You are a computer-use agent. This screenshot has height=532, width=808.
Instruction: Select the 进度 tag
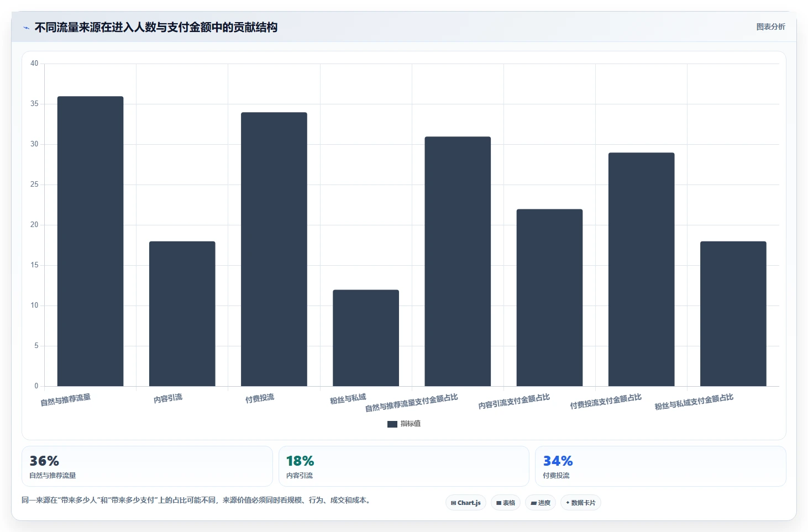pos(541,503)
